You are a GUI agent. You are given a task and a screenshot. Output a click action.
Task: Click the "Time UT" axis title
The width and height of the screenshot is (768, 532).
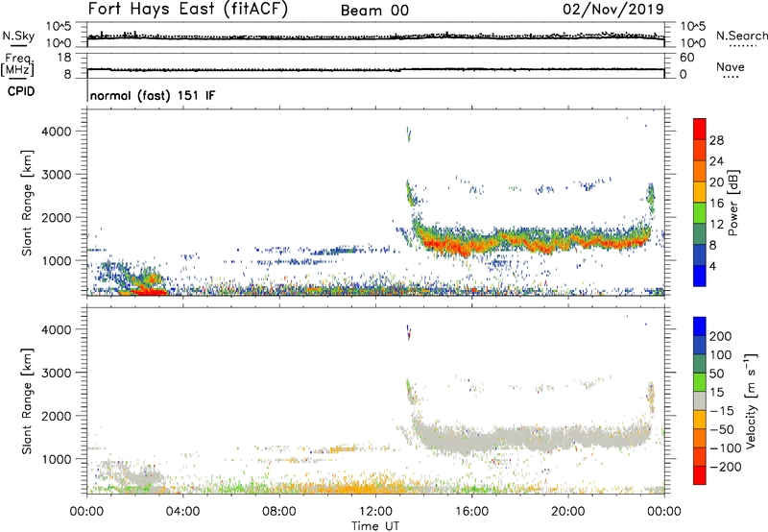tap(375, 526)
